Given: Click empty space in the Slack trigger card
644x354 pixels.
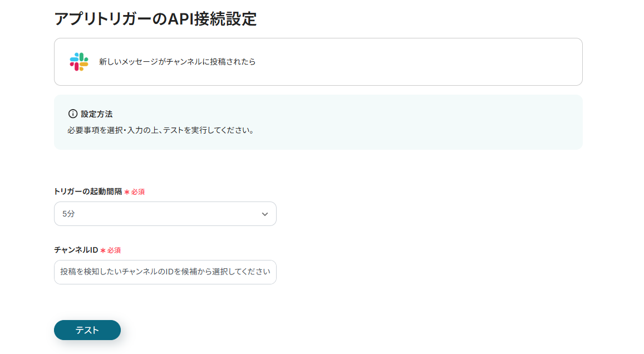Looking at the screenshot, I should click(417, 62).
